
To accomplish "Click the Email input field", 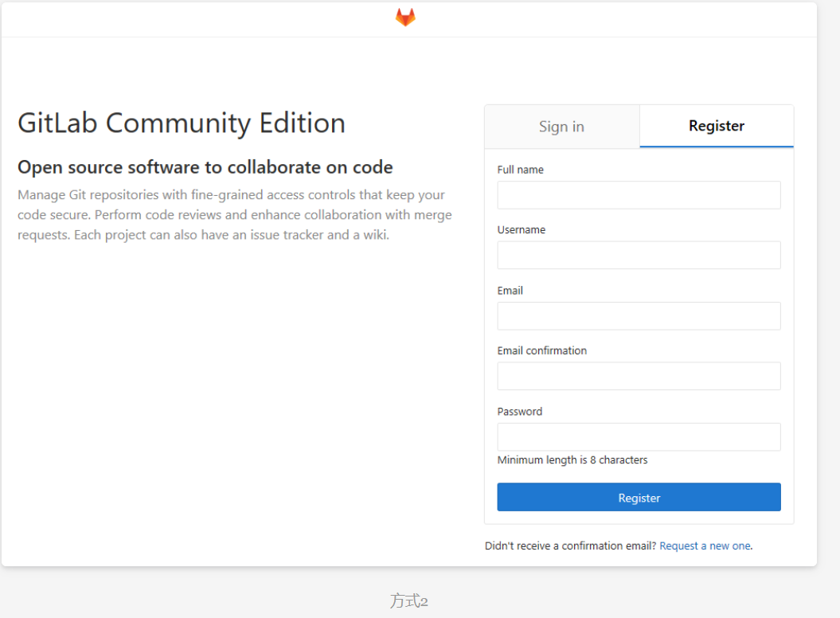I will [638, 315].
